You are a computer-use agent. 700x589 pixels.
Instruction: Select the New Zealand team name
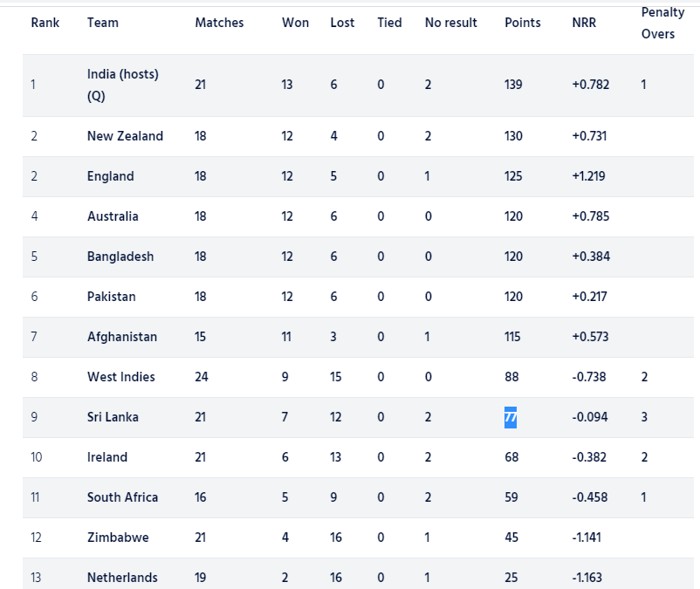tap(125, 136)
